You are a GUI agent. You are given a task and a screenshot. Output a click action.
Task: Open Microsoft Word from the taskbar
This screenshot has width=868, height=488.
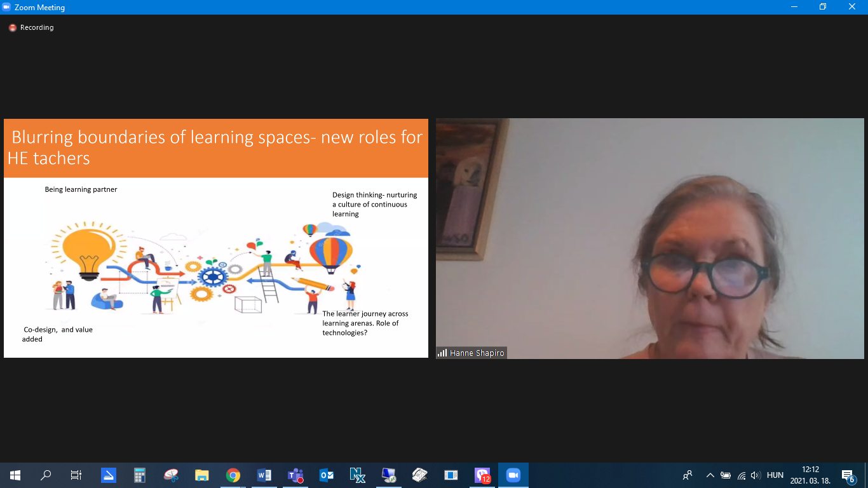pyautogui.click(x=264, y=475)
